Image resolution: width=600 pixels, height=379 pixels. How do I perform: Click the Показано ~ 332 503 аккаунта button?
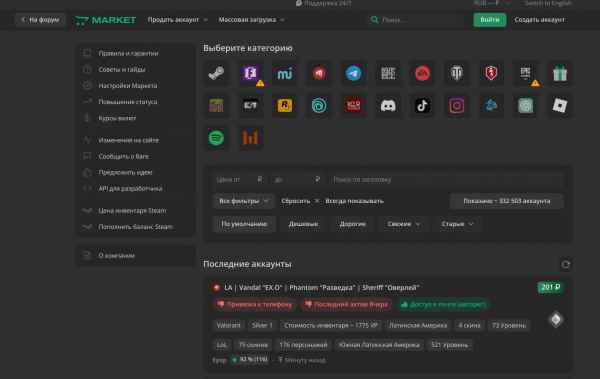tap(507, 201)
